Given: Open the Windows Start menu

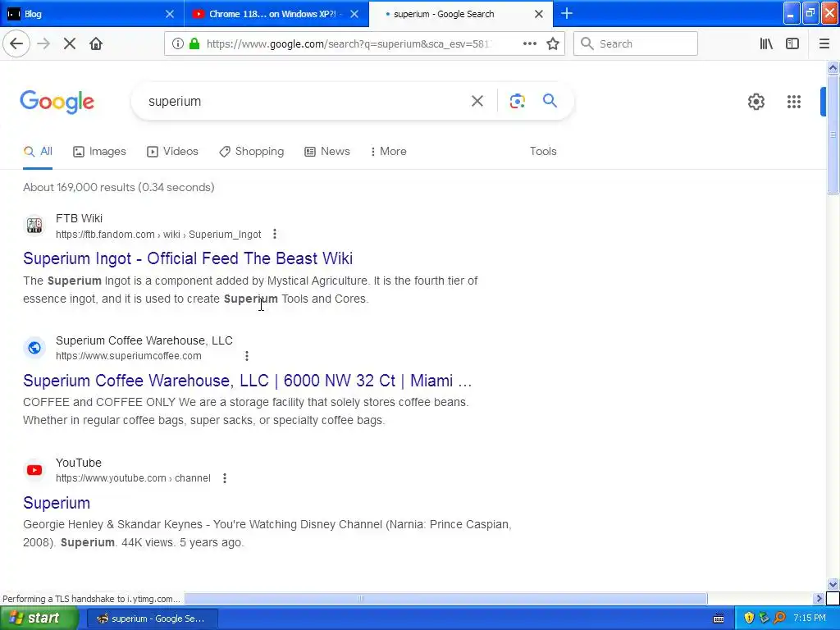Looking at the screenshot, I should click(39, 619).
